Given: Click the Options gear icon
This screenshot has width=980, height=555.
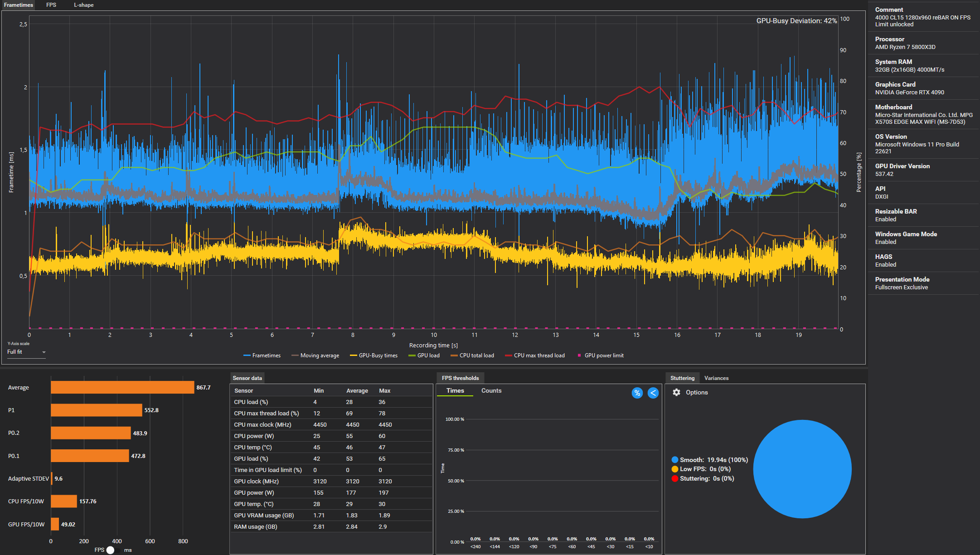Looking at the screenshot, I should click(x=676, y=392).
